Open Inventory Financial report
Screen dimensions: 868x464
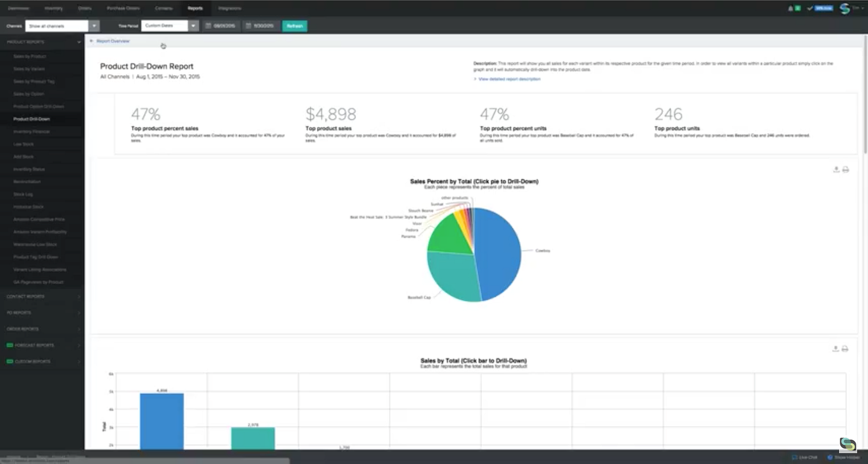(31, 131)
